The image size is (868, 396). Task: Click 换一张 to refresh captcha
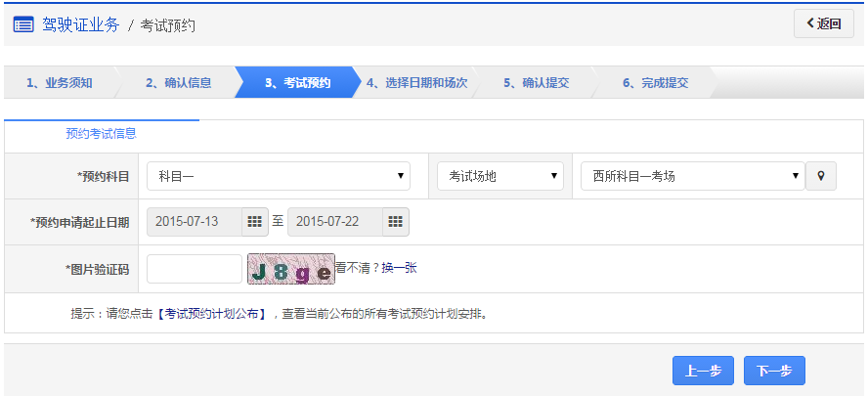399,267
